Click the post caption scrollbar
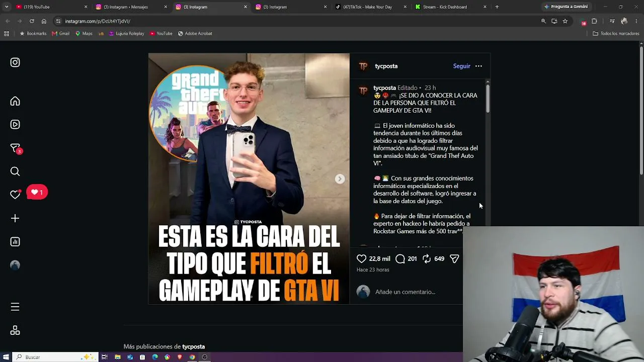 [488, 98]
